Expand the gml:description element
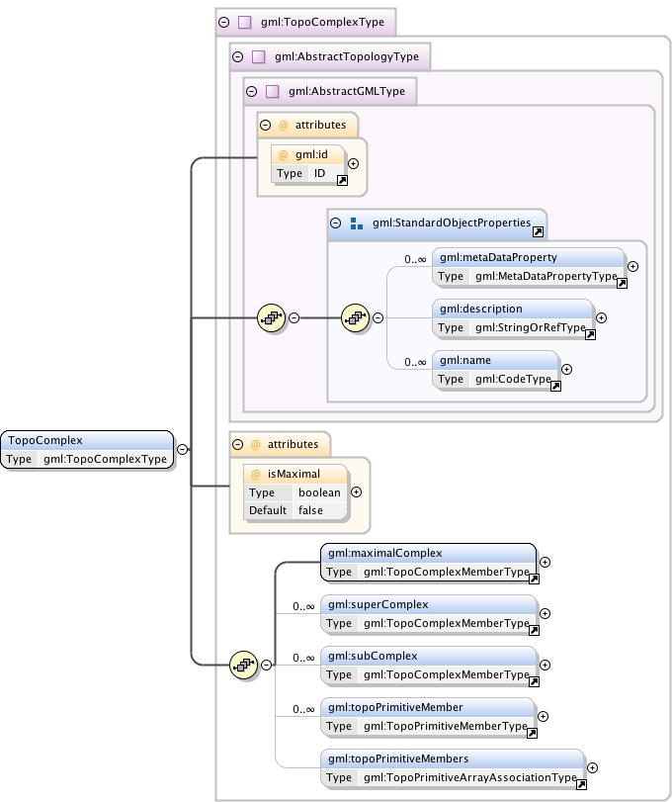 602,317
